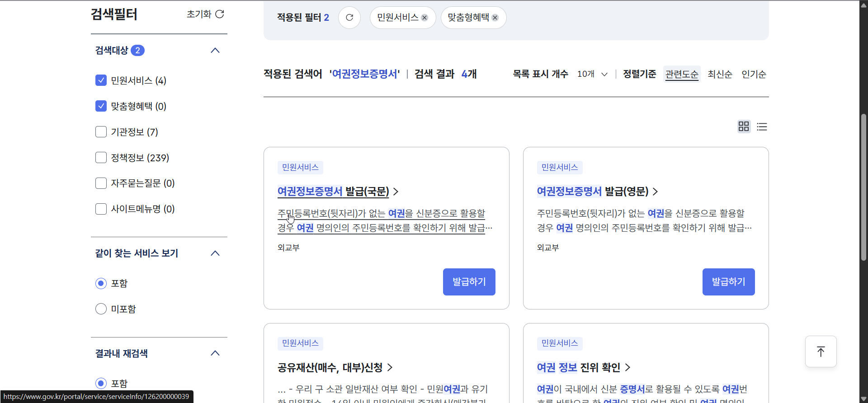
Task: Open the 공유재산(매수, 대부)신청 title link
Action: pos(330,367)
